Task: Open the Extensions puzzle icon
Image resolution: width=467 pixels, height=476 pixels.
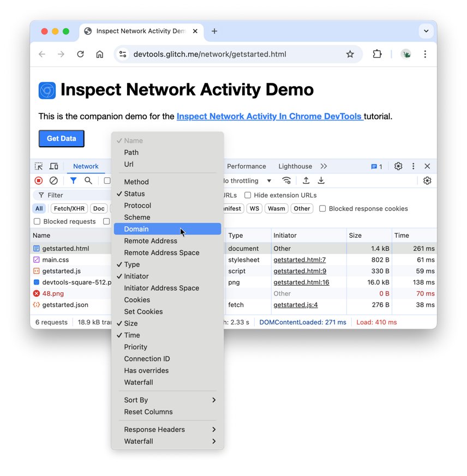Action: [377, 54]
